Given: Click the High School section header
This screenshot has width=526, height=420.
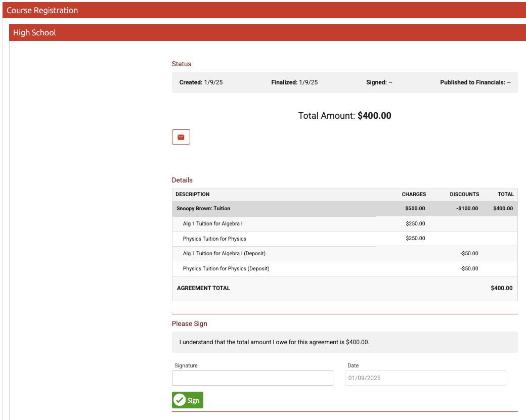Looking at the screenshot, I should pos(268,32).
